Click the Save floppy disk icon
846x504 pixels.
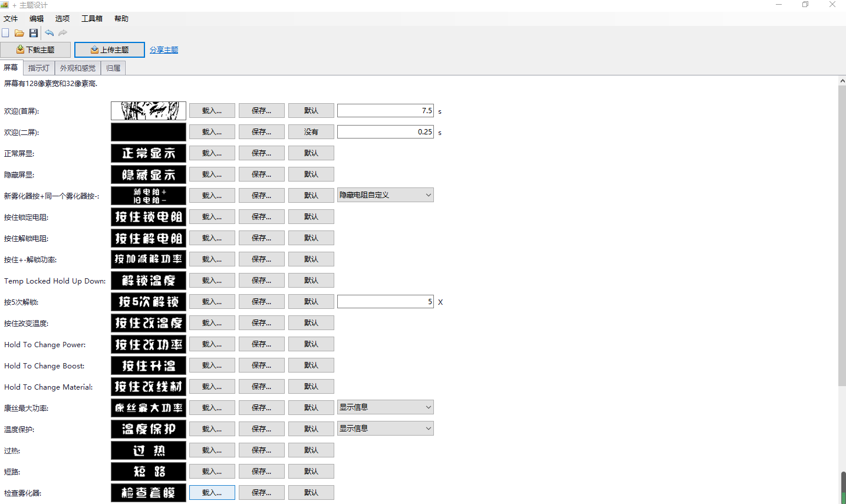(34, 33)
